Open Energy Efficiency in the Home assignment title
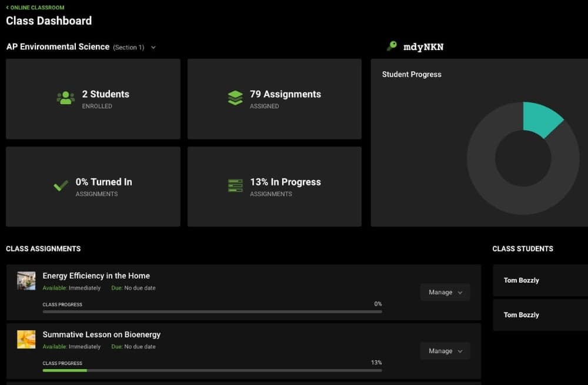Image resolution: width=588 pixels, height=385 pixels. (96, 276)
